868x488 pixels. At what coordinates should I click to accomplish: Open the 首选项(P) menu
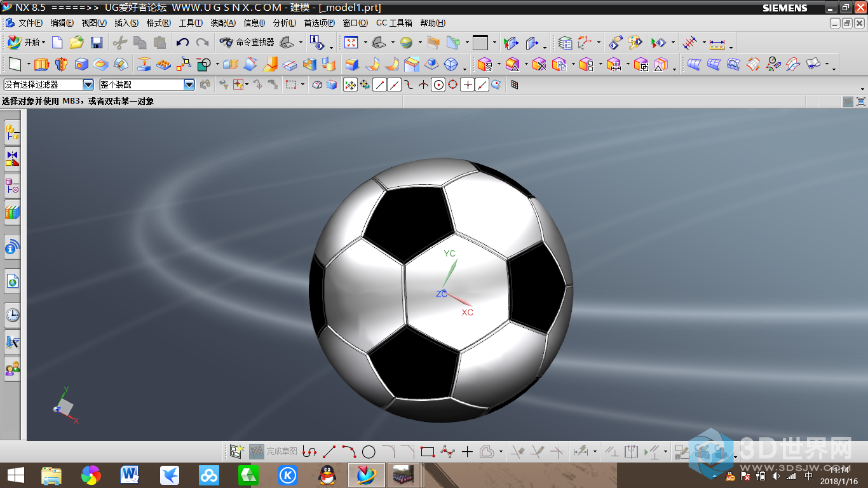point(319,23)
